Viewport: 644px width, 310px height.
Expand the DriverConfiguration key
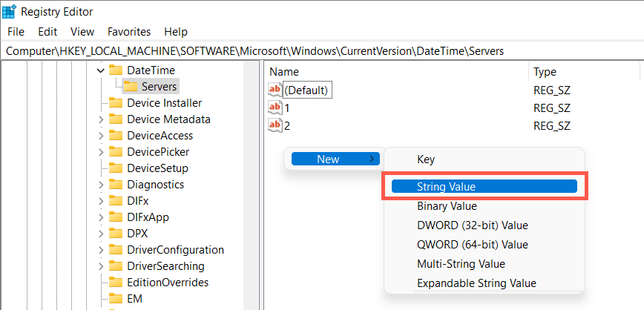pos(101,250)
